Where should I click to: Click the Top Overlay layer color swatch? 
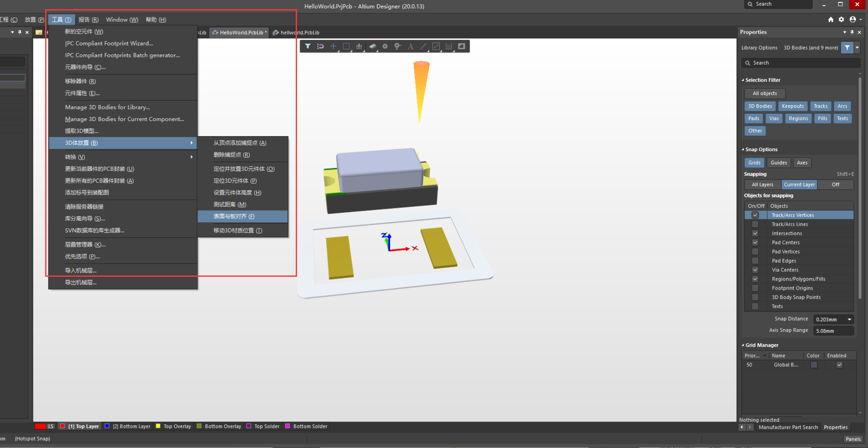158,426
